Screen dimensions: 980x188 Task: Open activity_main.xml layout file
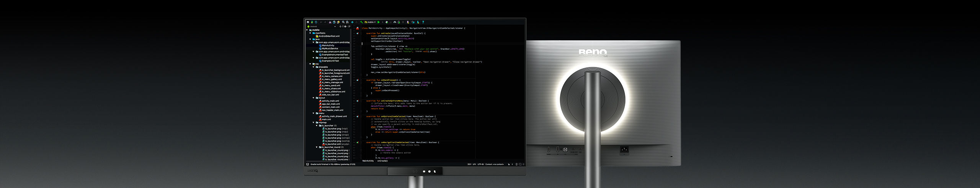(330, 101)
